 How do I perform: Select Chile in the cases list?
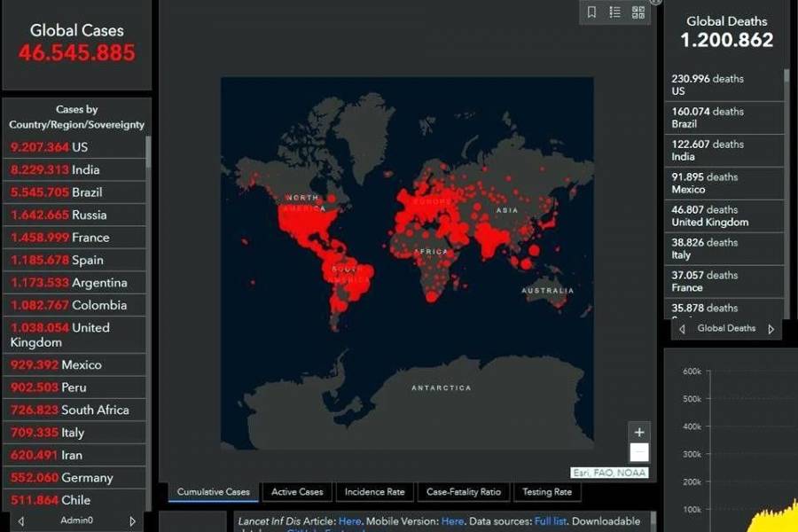(x=74, y=500)
